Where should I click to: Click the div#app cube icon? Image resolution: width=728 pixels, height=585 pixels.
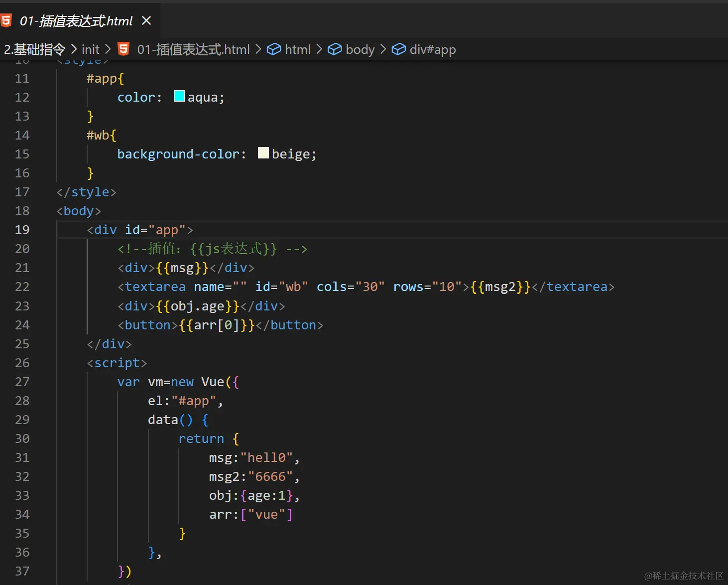click(x=398, y=49)
